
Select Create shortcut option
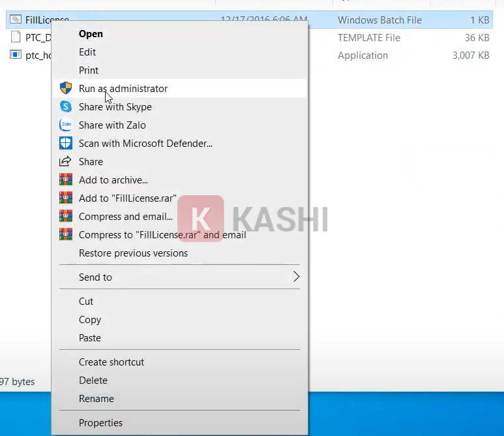click(x=111, y=362)
